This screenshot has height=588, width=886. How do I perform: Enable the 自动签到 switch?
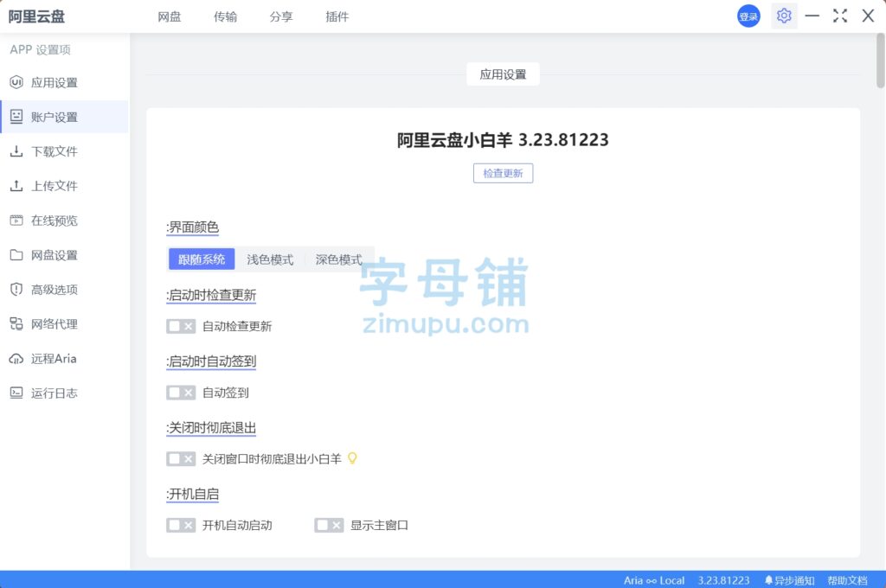(181, 393)
